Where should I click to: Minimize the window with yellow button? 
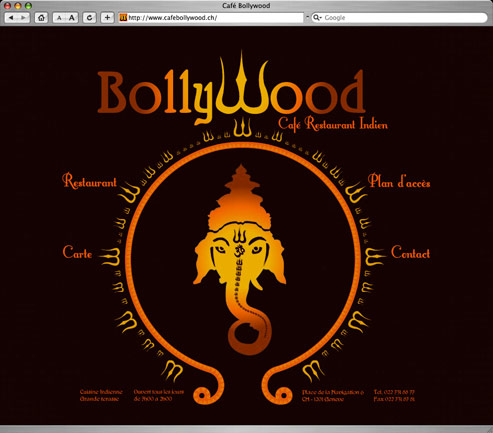pos(18,6)
